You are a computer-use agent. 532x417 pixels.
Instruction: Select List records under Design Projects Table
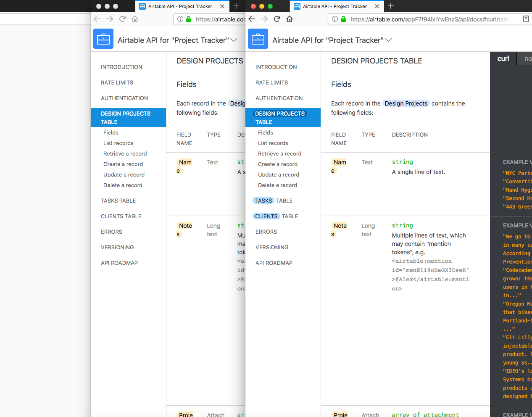(x=273, y=143)
